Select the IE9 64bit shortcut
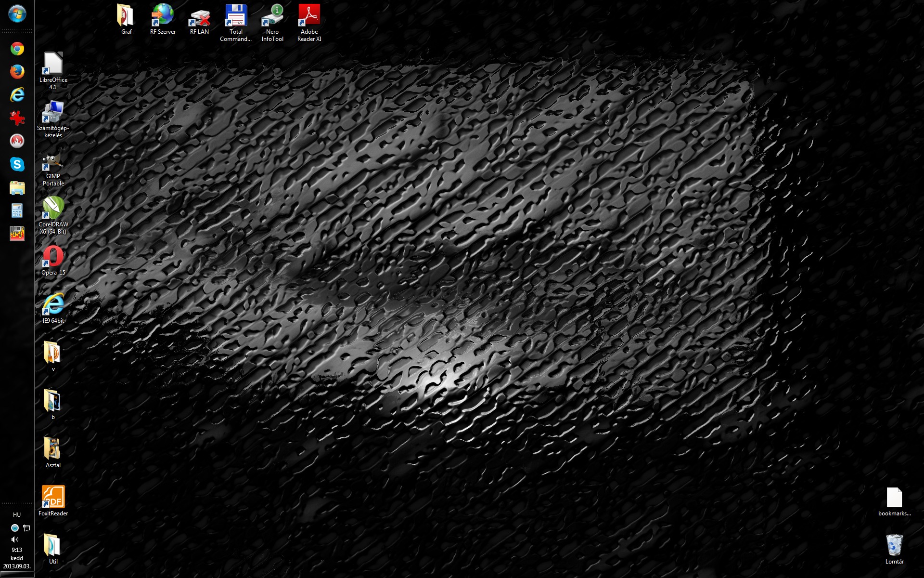This screenshot has width=924, height=578. [x=53, y=308]
